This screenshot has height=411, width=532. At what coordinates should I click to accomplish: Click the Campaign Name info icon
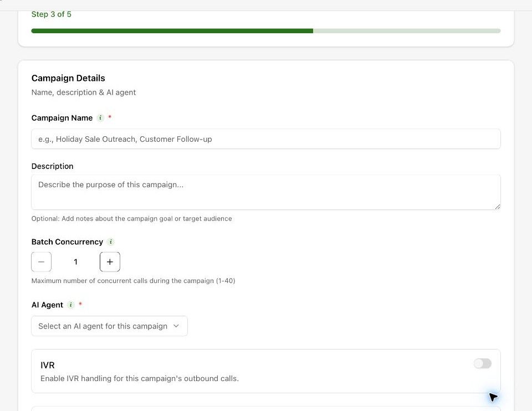(100, 118)
